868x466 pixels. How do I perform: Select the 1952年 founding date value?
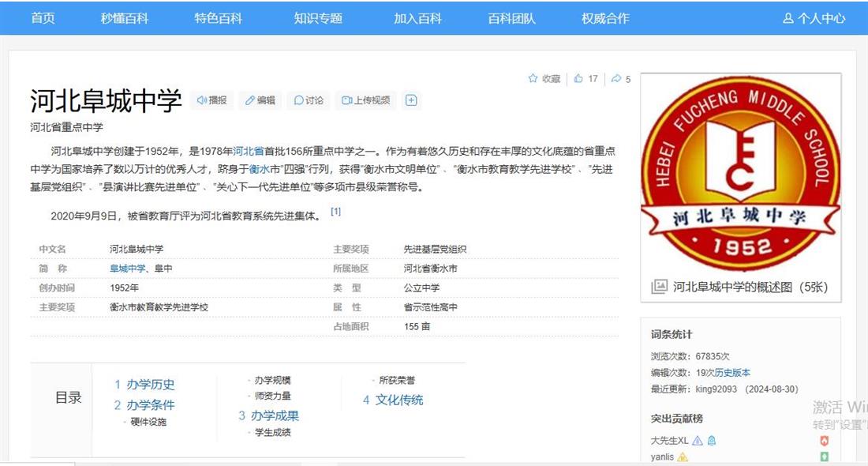click(x=125, y=288)
